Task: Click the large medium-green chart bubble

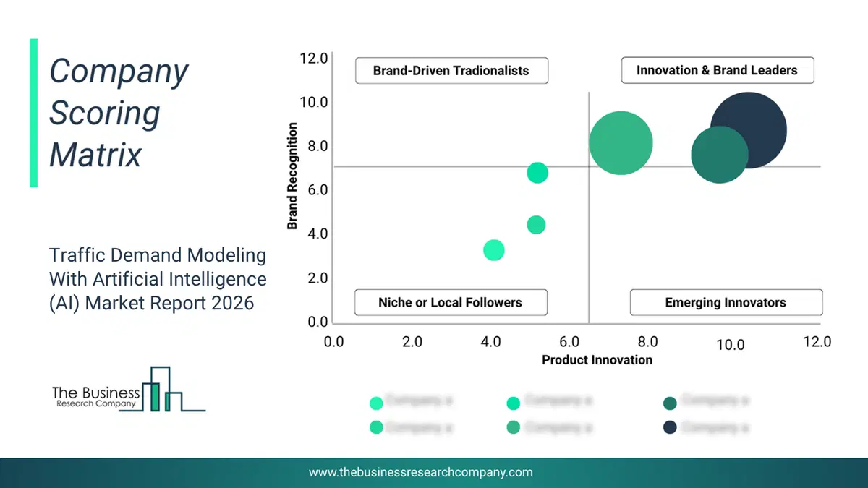Action: tap(621, 143)
